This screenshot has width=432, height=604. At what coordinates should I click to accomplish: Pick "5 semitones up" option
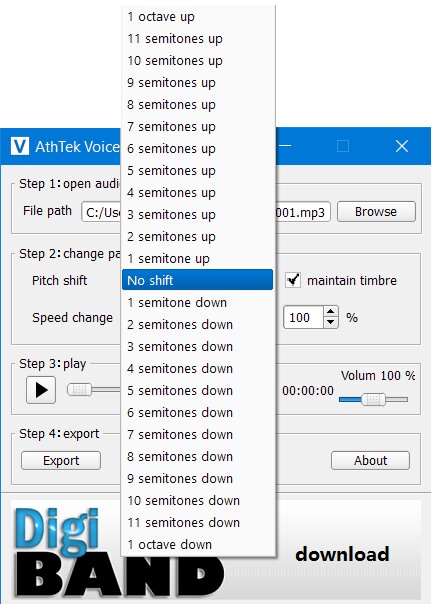(x=197, y=170)
